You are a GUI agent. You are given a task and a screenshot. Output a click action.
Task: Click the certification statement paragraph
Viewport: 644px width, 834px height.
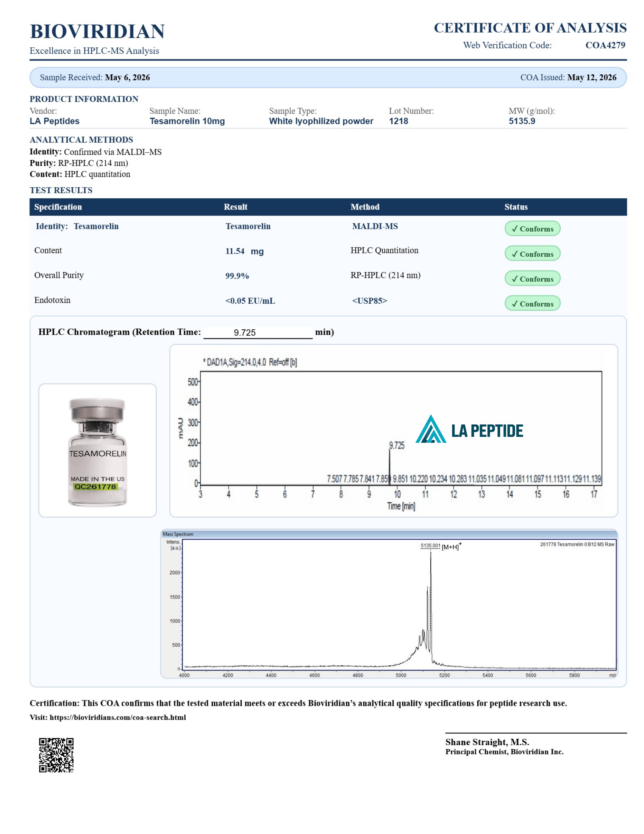click(299, 703)
